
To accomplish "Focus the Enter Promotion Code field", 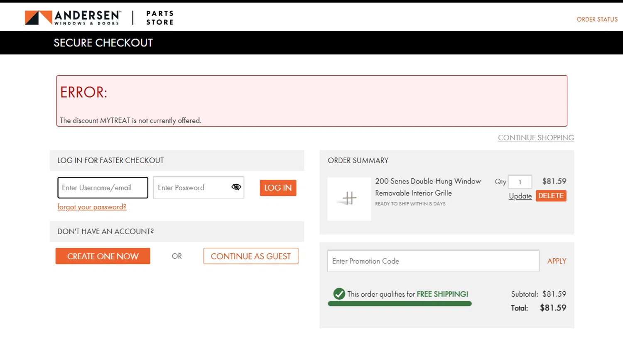I will point(433,261).
